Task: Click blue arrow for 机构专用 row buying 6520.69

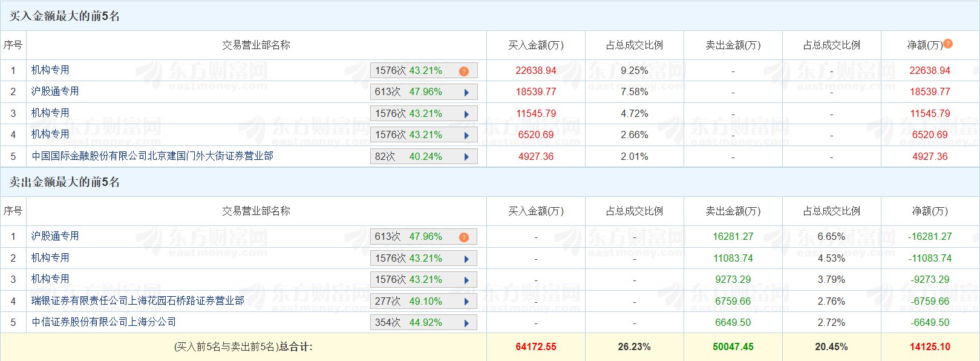Action: 466,136
